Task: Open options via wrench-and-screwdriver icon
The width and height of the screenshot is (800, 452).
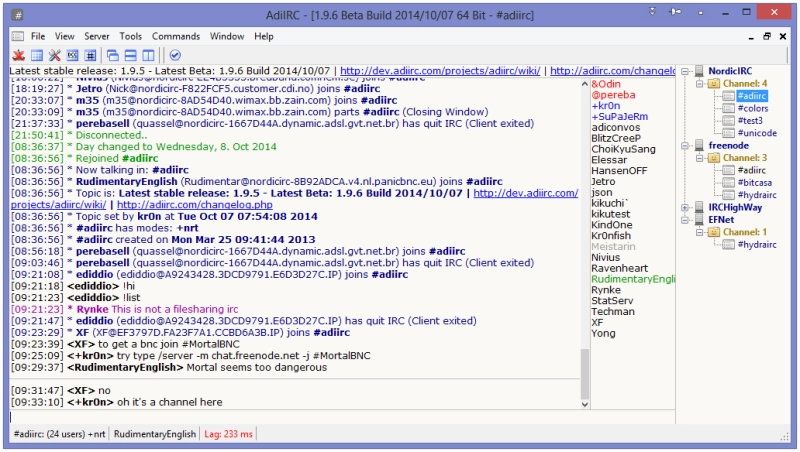Action: coord(55,55)
